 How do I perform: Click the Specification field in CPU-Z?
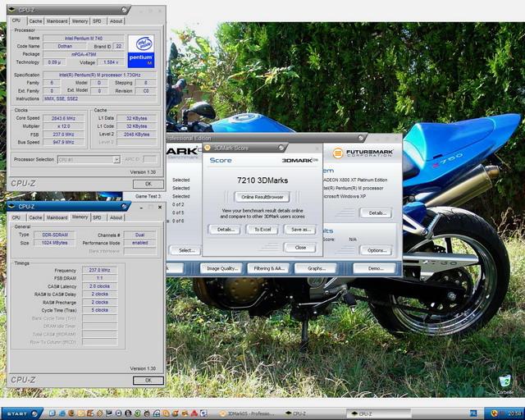[x=99, y=75]
